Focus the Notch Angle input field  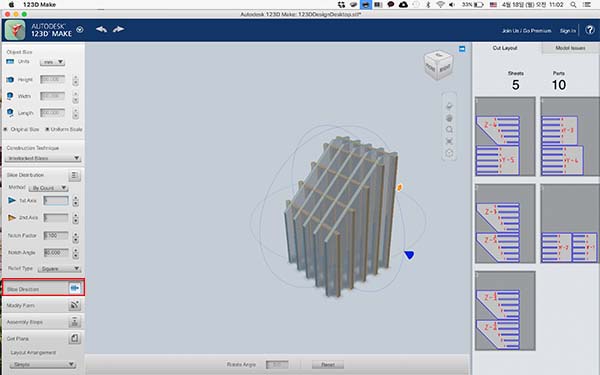click(x=56, y=252)
